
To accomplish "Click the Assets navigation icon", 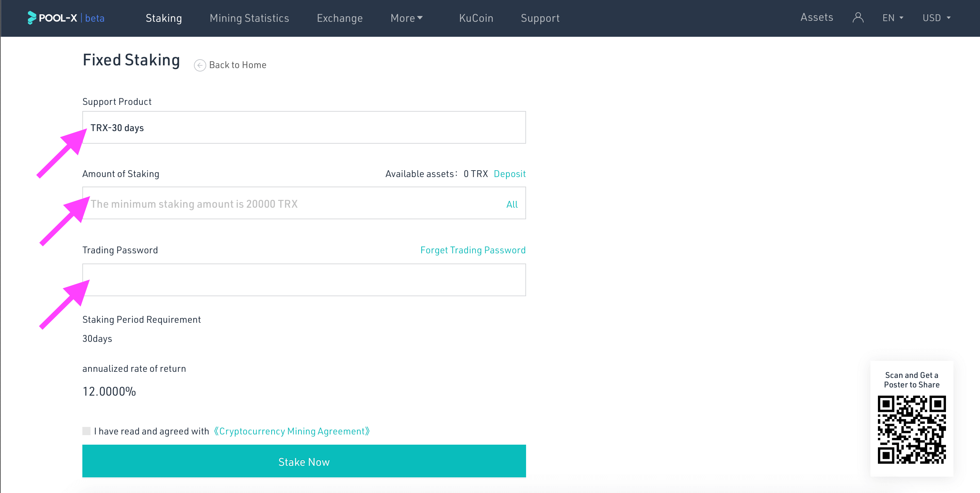I will click(x=817, y=17).
